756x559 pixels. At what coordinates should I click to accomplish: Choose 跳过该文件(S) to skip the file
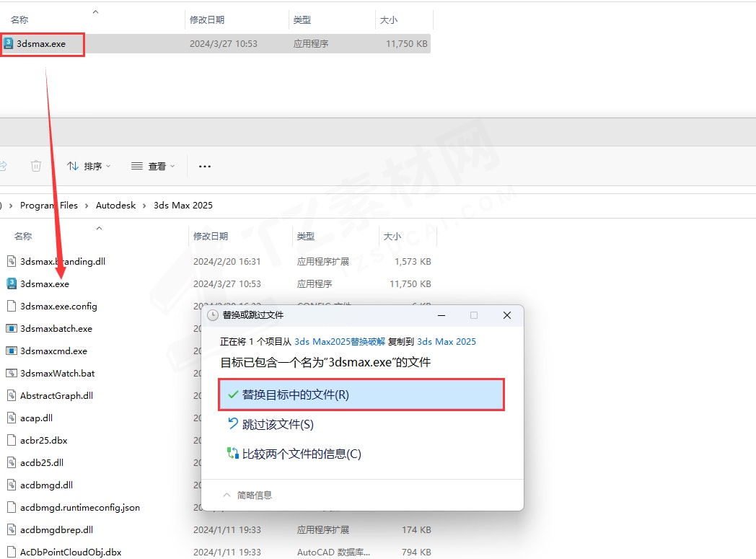271,424
